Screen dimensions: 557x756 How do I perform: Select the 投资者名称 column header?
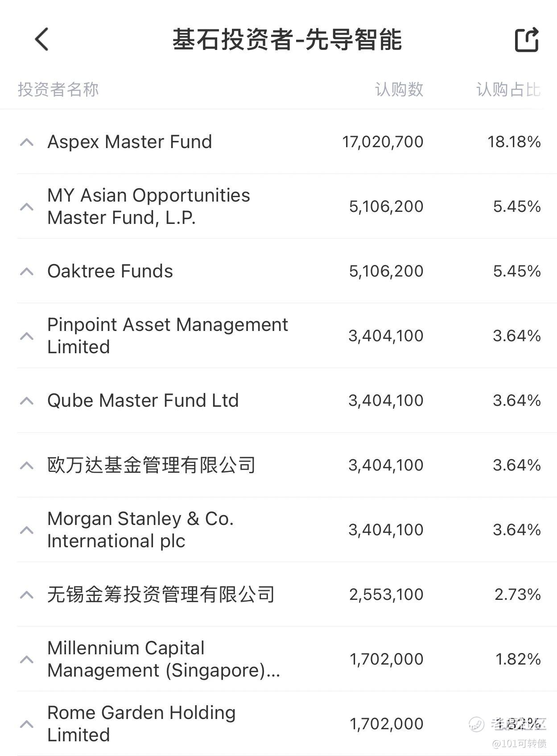pyautogui.click(x=58, y=90)
